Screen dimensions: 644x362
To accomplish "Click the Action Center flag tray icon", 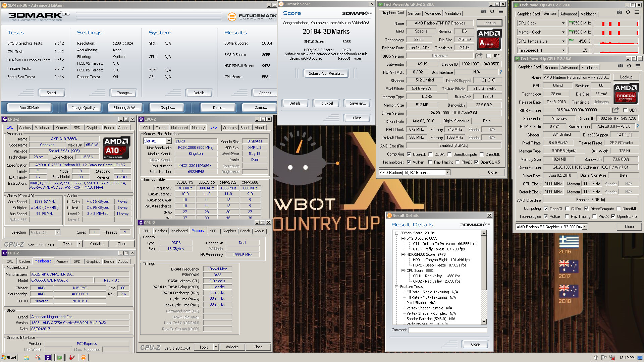I will coord(604,358).
